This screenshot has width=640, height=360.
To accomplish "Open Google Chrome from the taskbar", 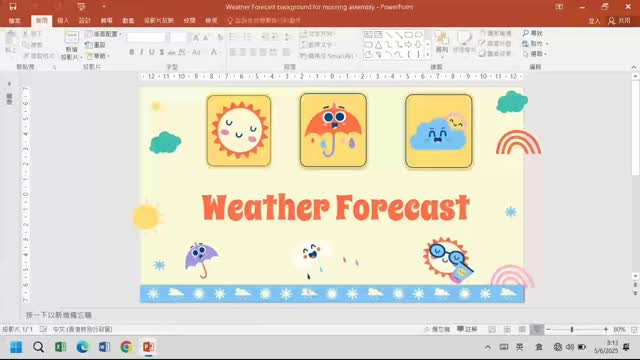I will tap(126, 347).
